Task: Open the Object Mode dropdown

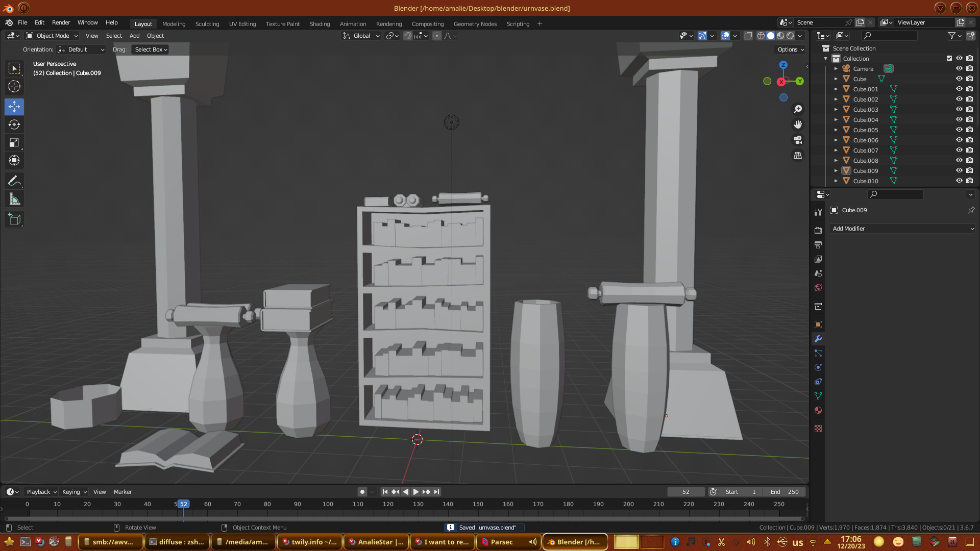Action: (x=52, y=36)
